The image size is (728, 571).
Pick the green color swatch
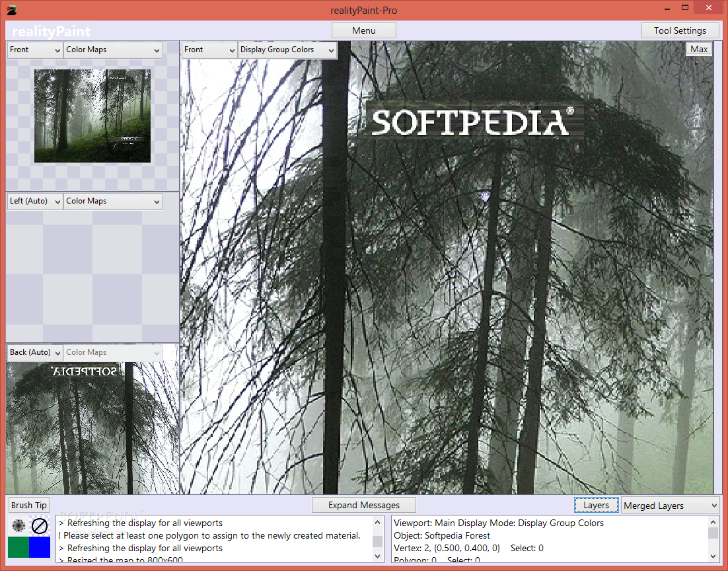(x=18, y=547)
